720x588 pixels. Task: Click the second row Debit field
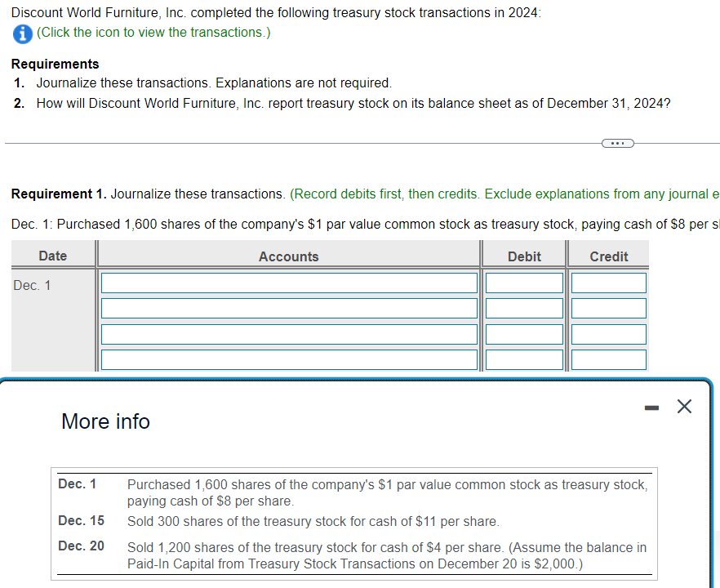524,308
